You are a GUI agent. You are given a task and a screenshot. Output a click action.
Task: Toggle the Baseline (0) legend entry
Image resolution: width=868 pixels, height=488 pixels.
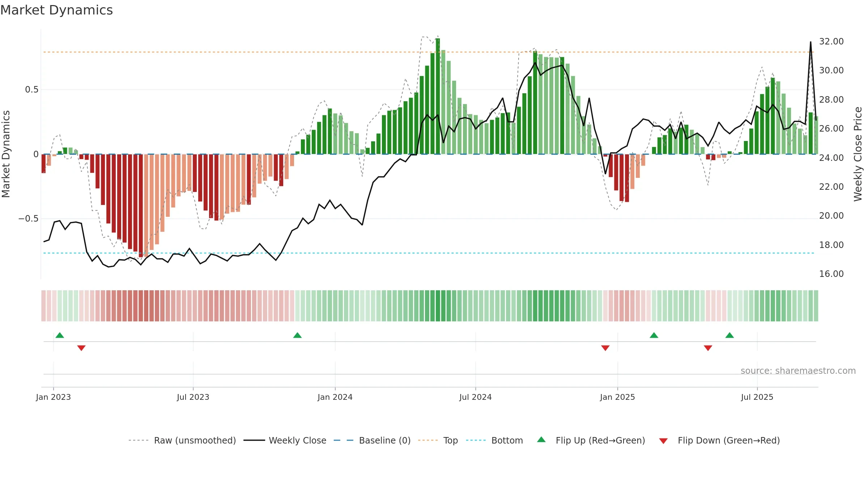point(372,440)
